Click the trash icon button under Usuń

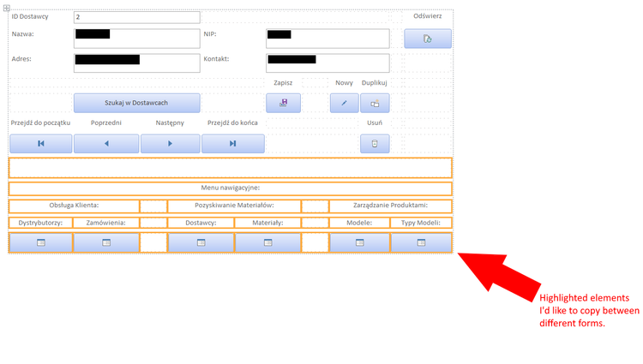tap(375, 144)
